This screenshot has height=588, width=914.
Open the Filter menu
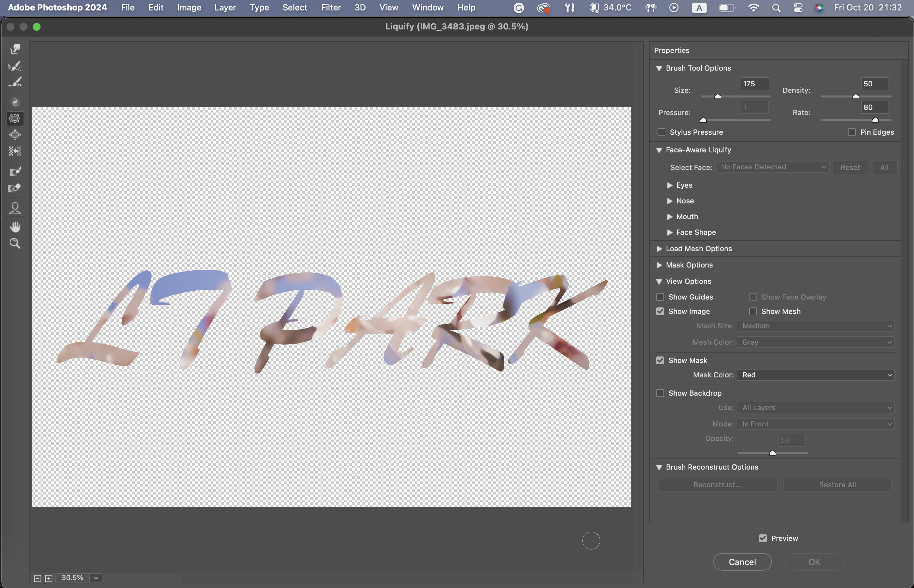330,8
